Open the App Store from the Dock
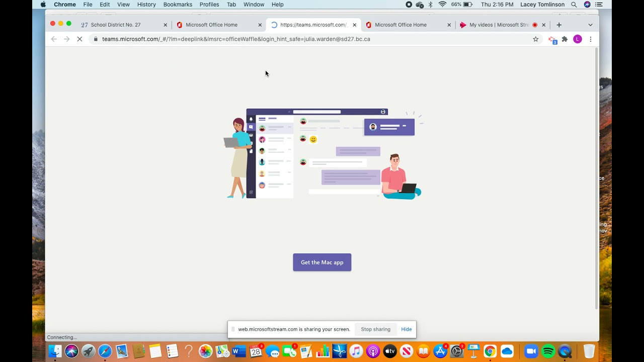This screenshot has width=644, height=362. point(440,351)
